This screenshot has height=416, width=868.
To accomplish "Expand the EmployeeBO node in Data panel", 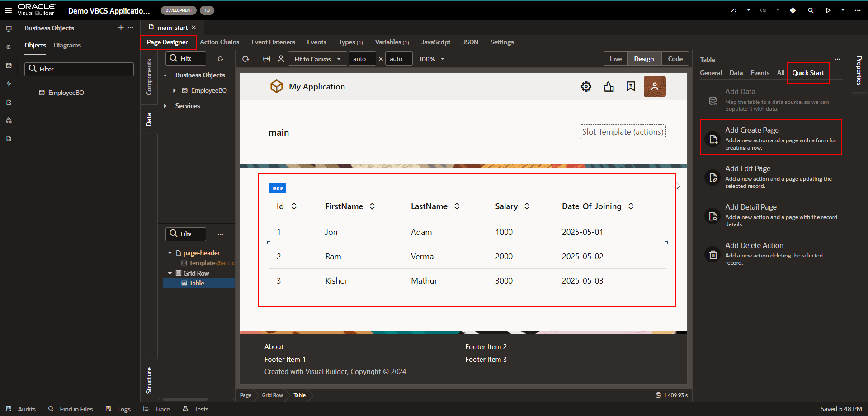I will (x=175, y=90).
